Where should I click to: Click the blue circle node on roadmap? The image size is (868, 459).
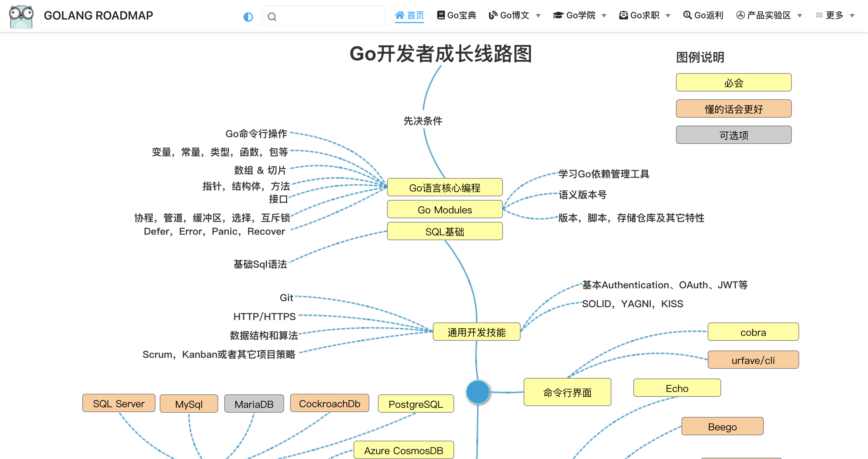[478, 392]
